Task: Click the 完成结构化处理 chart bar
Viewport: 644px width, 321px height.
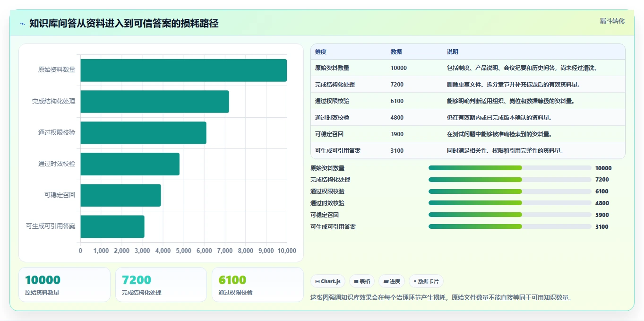Action: tap(155, 102)
